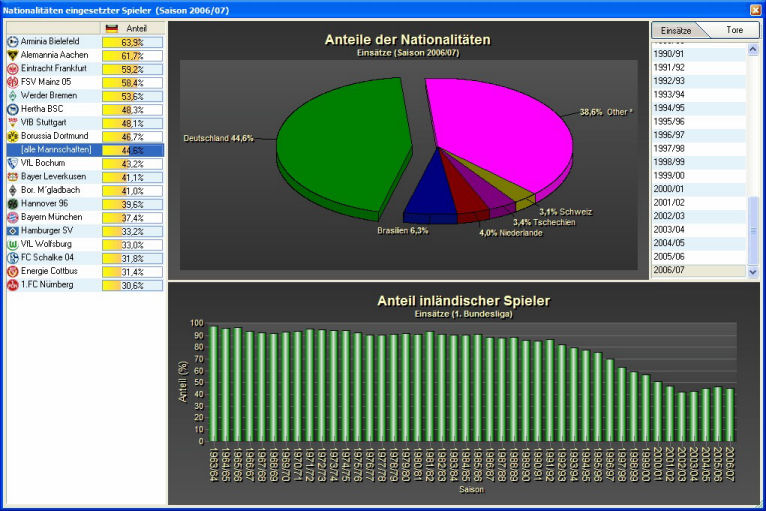Viewport: 766px width, 511px height.
Task: Click the German flag icon in column header
Action: [x=112, y=28]
